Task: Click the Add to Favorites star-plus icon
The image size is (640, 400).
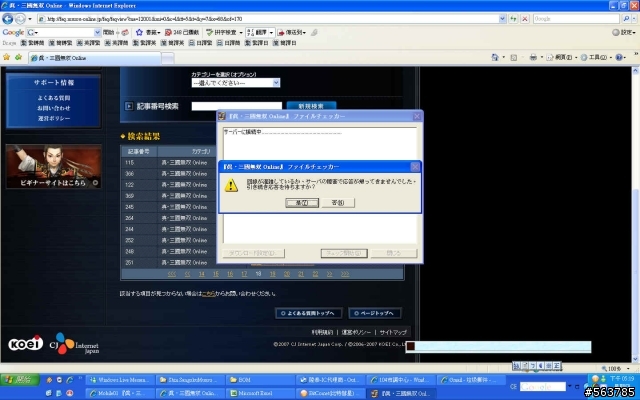Action: point(18,58)
